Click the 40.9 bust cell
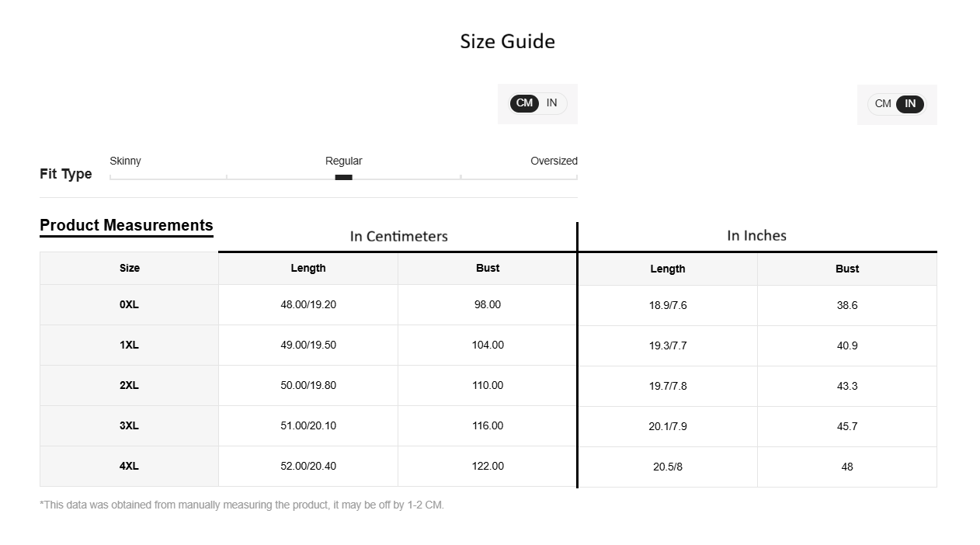 (847, 345)
